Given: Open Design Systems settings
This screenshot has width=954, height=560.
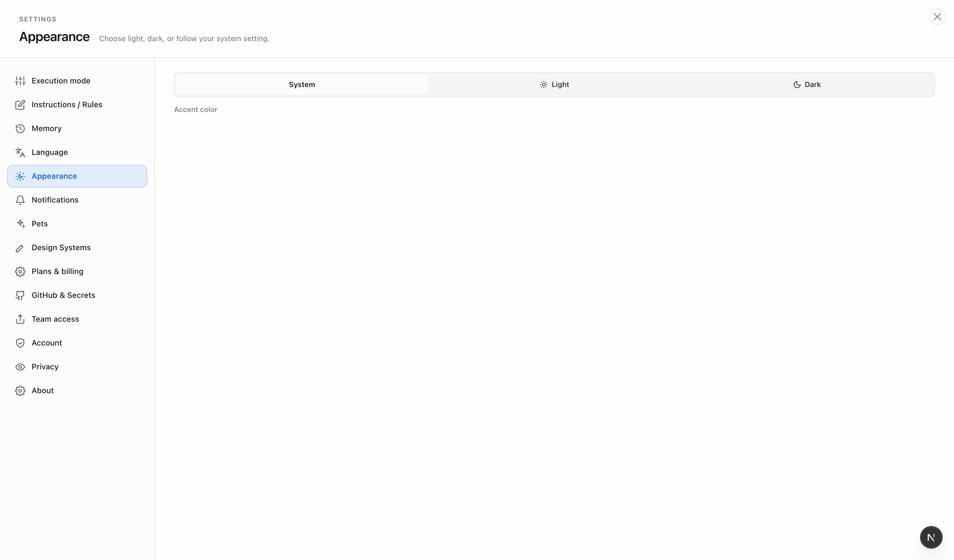Looking at the screenshot, I should (x=77, y=248).
